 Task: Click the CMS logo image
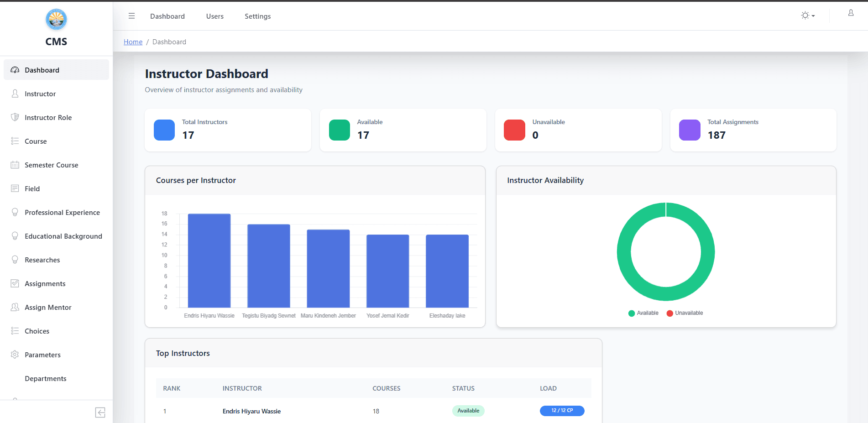coord(56,19)
